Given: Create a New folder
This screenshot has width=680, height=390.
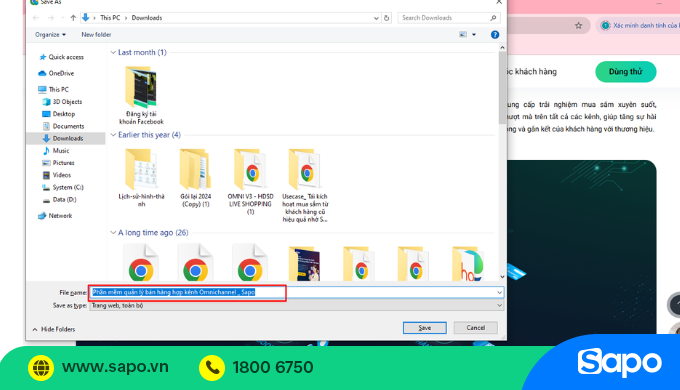Looking at the screenshot, I should [x=96, y=34].
